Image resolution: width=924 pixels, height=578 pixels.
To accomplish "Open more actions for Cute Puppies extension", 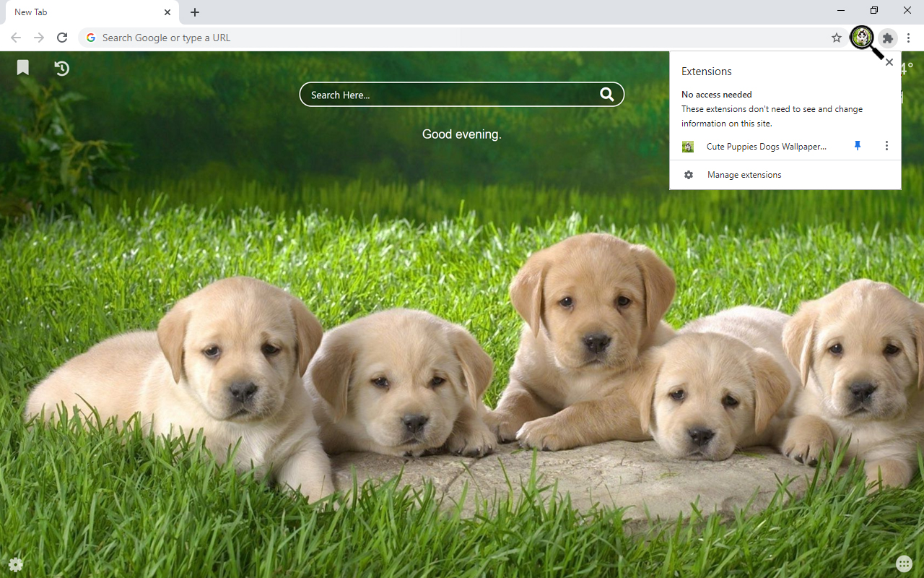I will tap(886, 146).
